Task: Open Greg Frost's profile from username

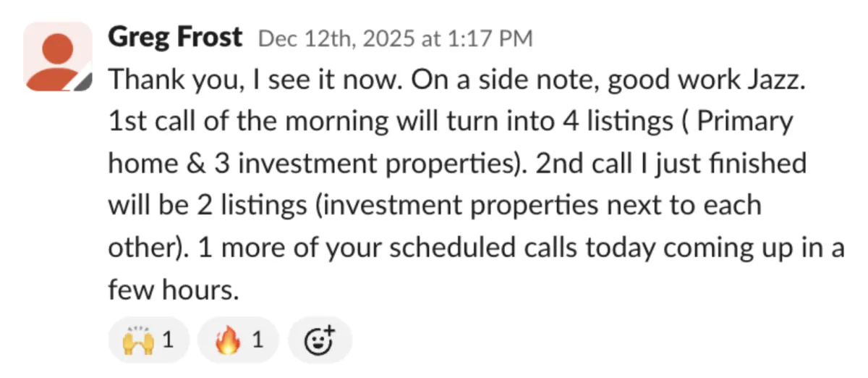Action: click(x=175, y=38)
